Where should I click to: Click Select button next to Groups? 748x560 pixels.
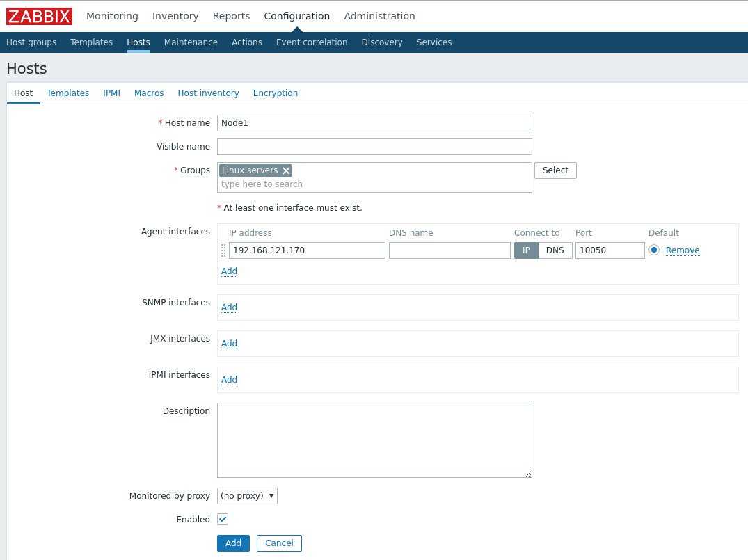point(555,170)
